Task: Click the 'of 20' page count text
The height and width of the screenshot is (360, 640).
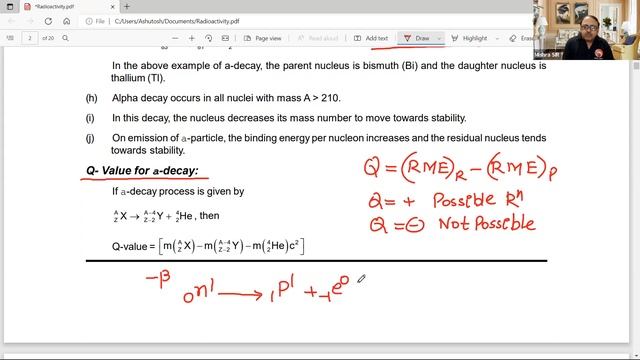Action: tap(48, 38)
